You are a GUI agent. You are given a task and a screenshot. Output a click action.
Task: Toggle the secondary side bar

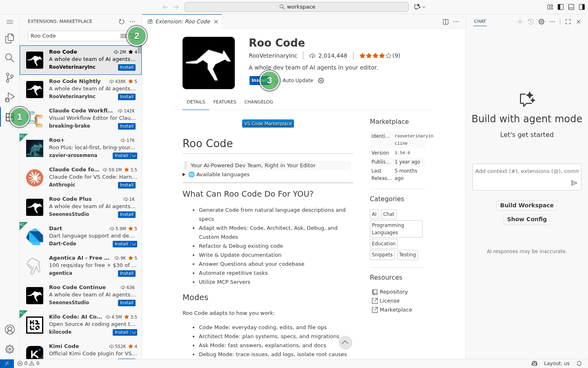pyautogui.click(x=582, y=7)
